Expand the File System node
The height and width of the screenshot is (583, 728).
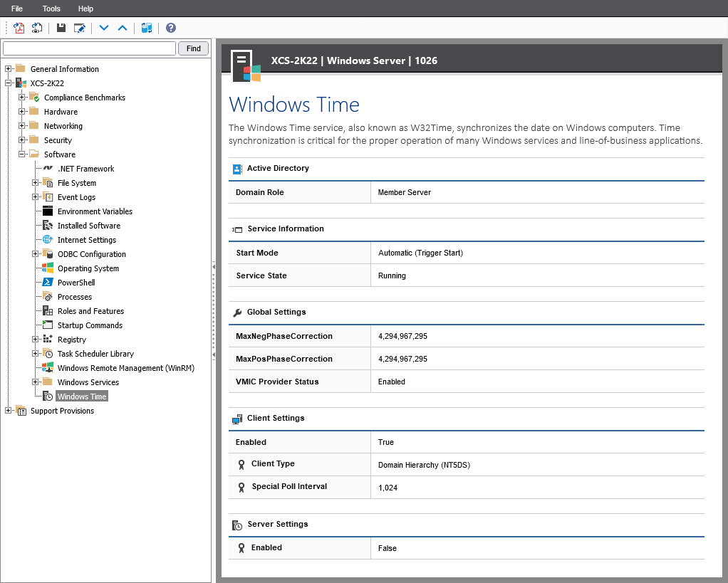point(36,183)
